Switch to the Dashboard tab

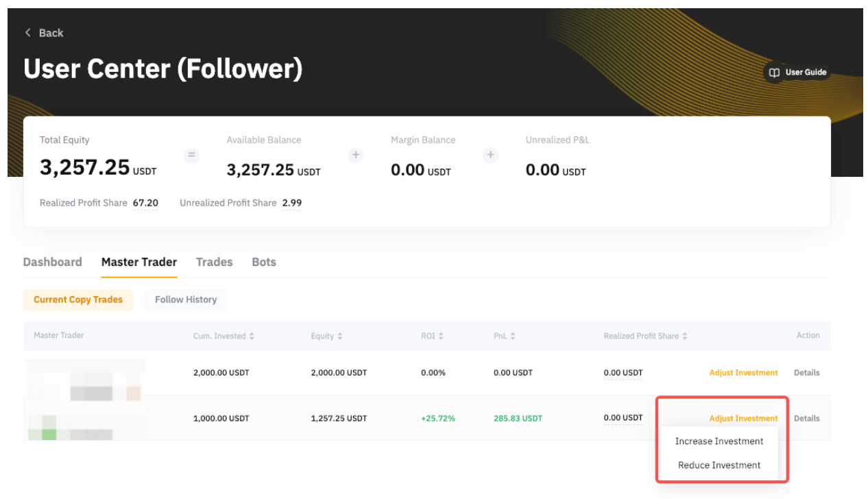(x=52, y=262)
